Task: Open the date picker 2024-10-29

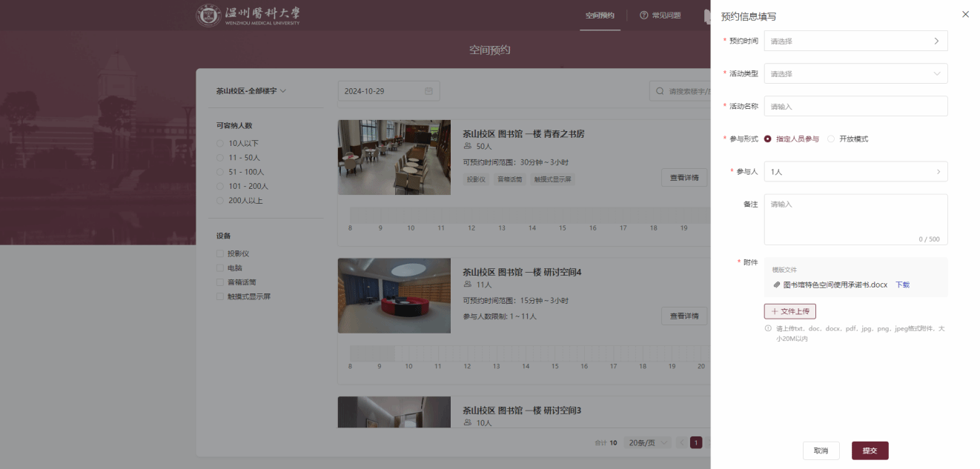Action: point(388,91)
